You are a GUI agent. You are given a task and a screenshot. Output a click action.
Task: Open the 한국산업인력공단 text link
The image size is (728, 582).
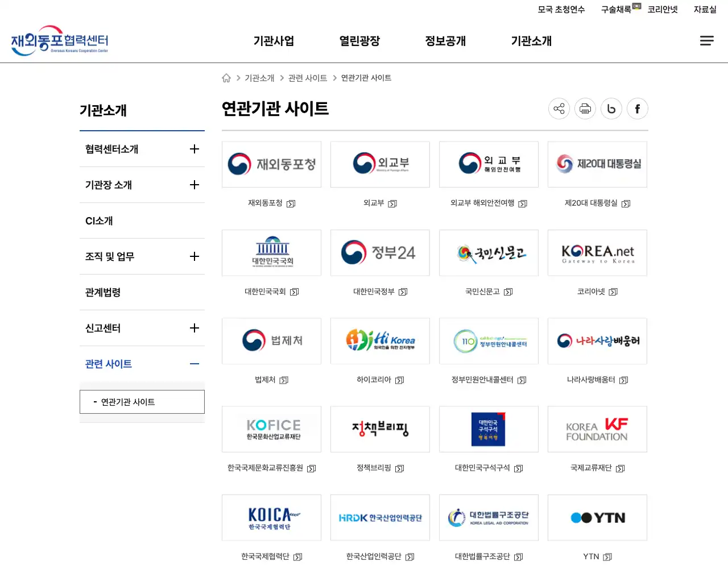tap(374, 556)
